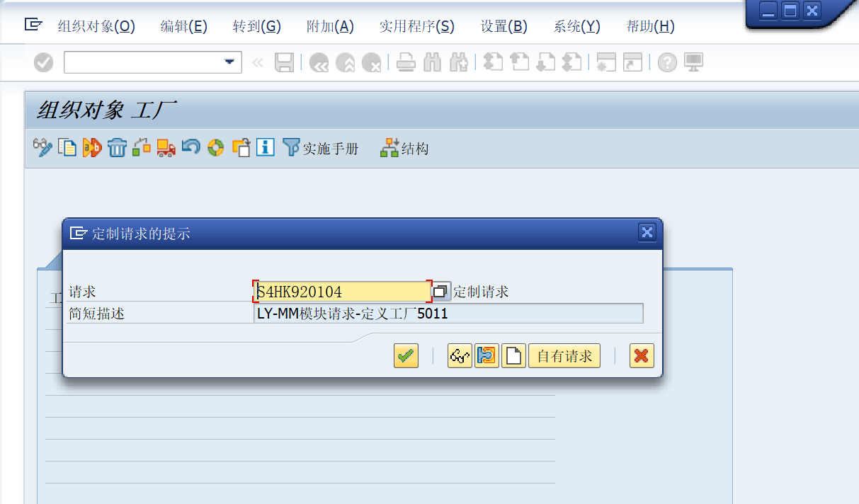The image size is (859, 504).
Task: Toggle display/change pencil-glasses icon
Action: (42, 148)
